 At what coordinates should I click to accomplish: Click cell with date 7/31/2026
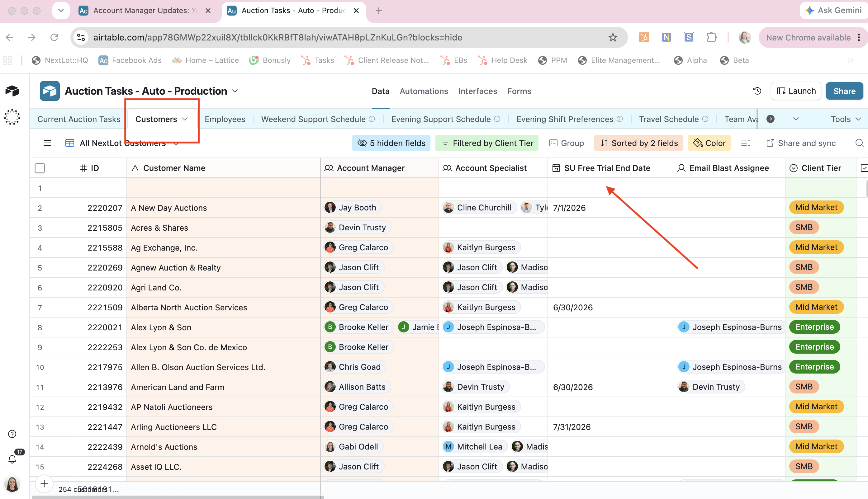610,427
